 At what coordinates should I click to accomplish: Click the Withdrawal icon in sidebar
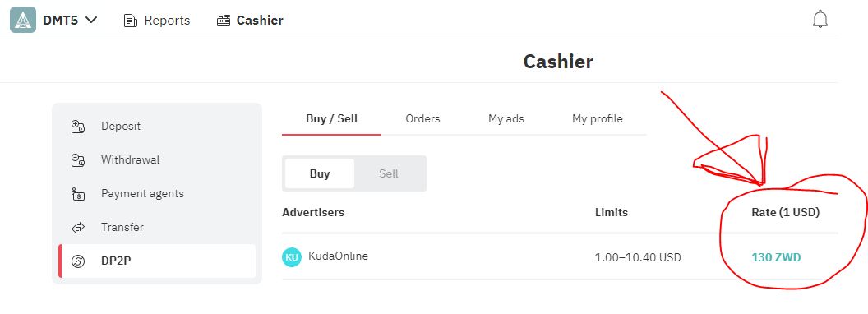pyautogui.click(x=78, y=160)
